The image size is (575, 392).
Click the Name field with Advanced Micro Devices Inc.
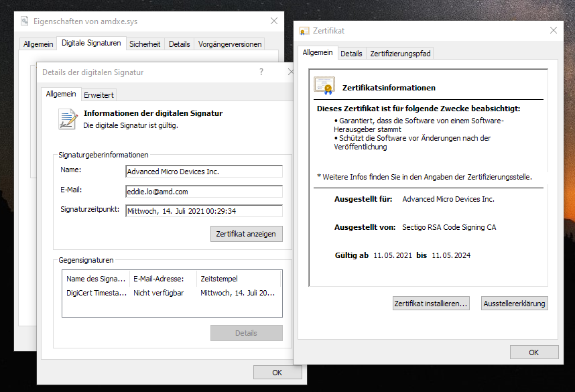(204, 172)
